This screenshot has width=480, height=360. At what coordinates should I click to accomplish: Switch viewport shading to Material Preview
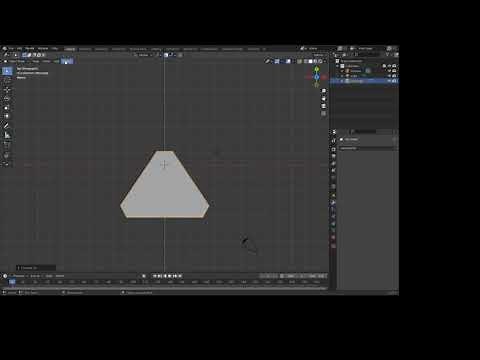pos(315,61)
